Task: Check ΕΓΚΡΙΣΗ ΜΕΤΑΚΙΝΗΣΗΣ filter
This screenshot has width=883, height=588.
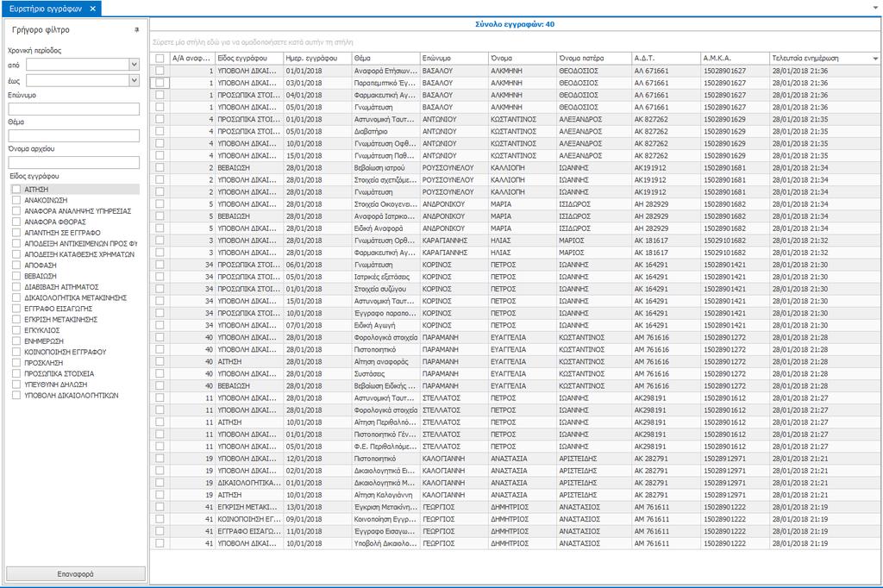Action: tap(16, 319)
